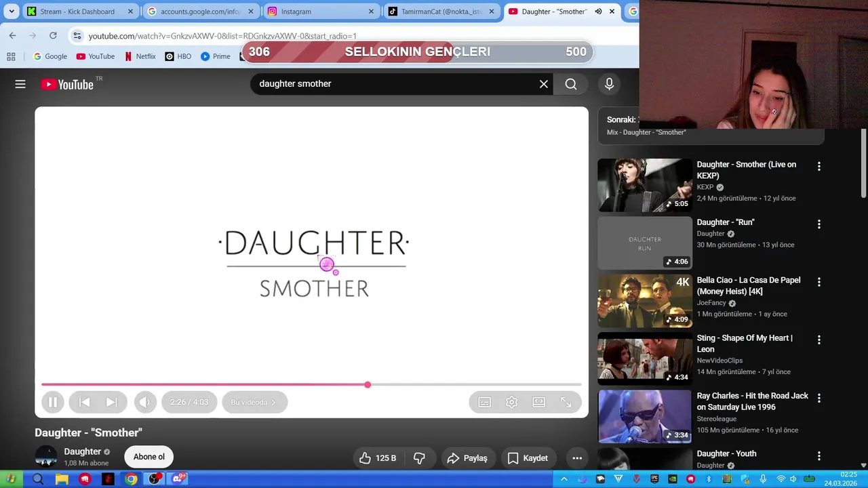
Task: Play the Smother Live on KEXP thumbnail
Action: [x=644, y=185]
